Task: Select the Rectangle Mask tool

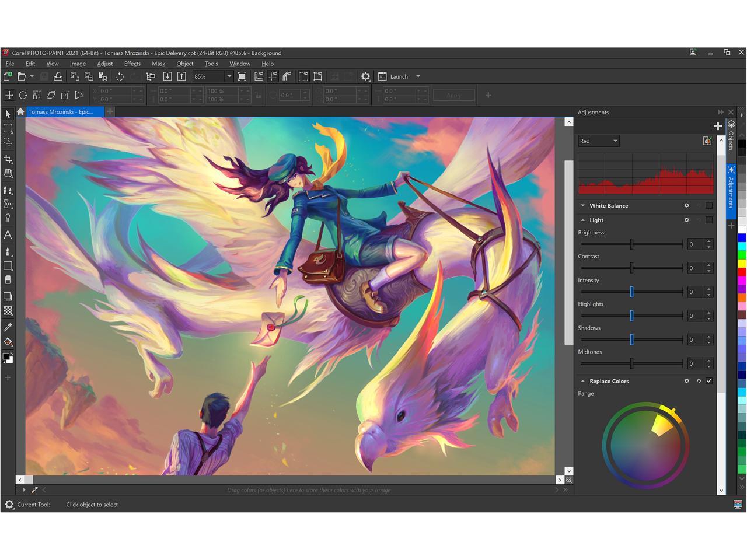Action: coord(8,128)
